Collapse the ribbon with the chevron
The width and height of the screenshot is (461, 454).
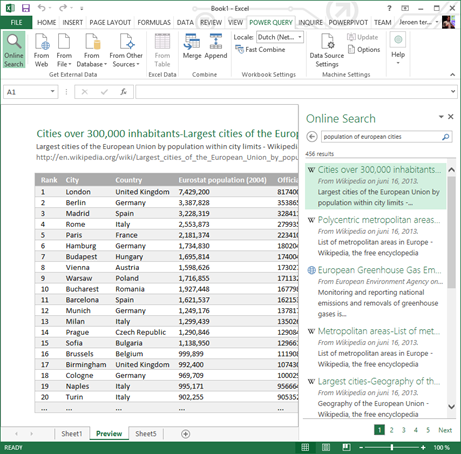point(452,75)
